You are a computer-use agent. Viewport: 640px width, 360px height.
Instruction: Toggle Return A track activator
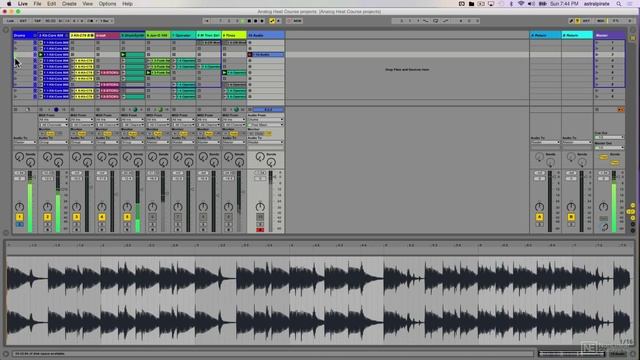pos(539,217)
